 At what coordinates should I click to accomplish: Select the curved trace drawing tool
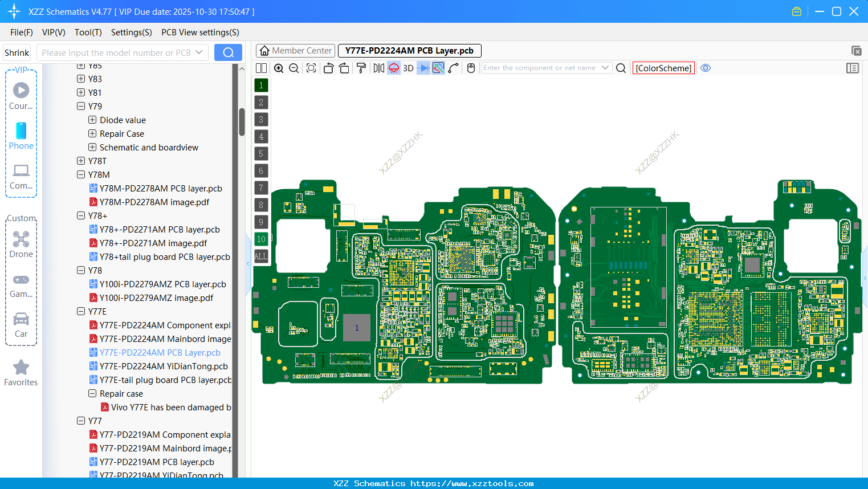click(x=454, y=68)
